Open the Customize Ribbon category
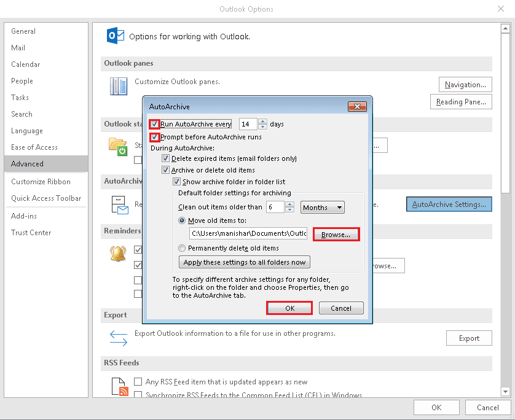515x420 pixels. tap(46, 182)
